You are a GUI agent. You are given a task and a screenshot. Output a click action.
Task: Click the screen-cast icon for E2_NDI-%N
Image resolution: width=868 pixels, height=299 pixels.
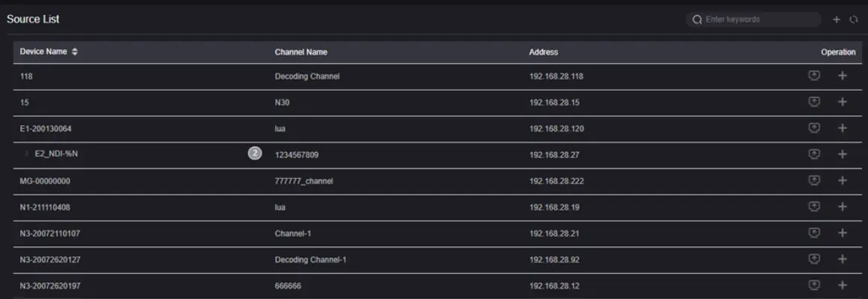pos(815,154)
